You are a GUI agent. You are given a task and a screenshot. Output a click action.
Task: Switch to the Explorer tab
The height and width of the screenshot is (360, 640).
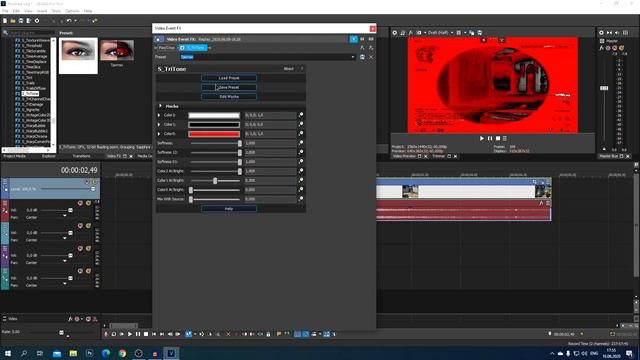point(49,156)
